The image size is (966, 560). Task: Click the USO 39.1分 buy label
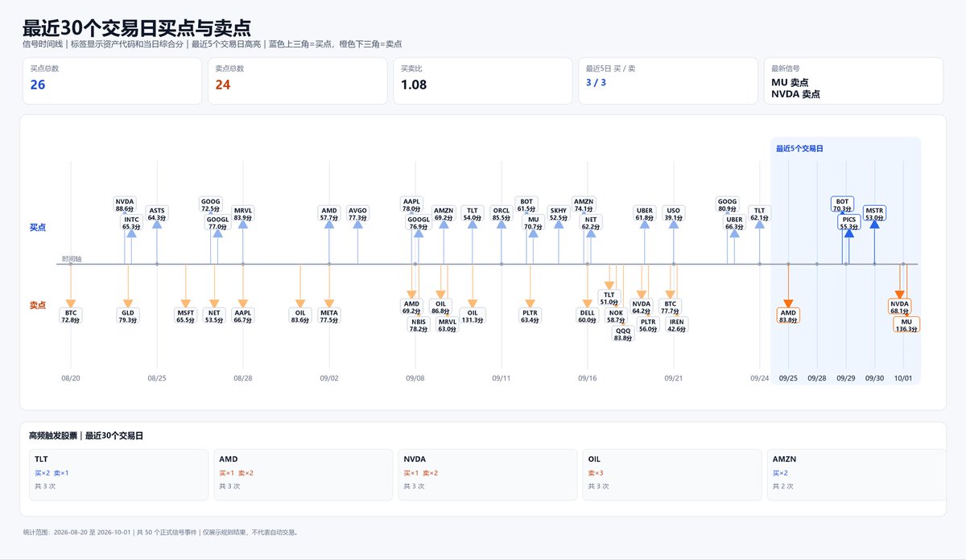(674, 214)
